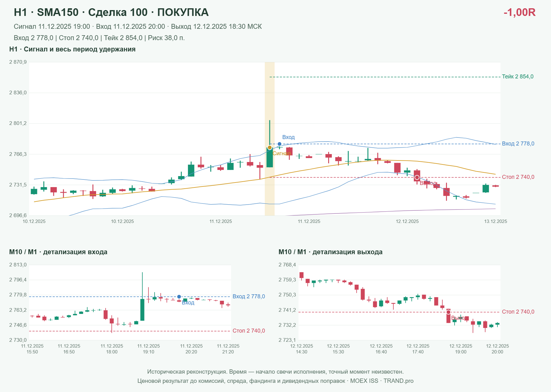The width and height of the screenshot is (551, 392).
Task: Click the 'Стоп 2 740,0' label in entry detail chart
Action: point(249,331)
